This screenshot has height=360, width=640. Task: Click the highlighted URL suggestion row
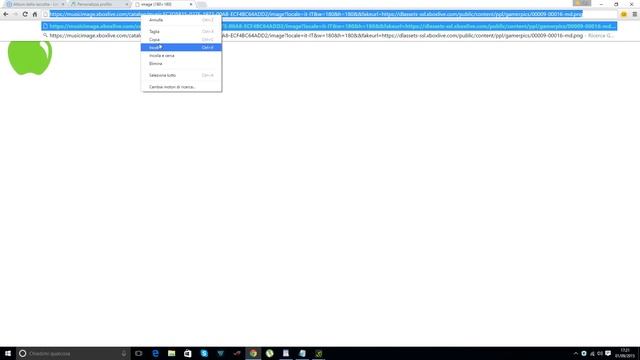pyautogui.click(x=329, y=26)
